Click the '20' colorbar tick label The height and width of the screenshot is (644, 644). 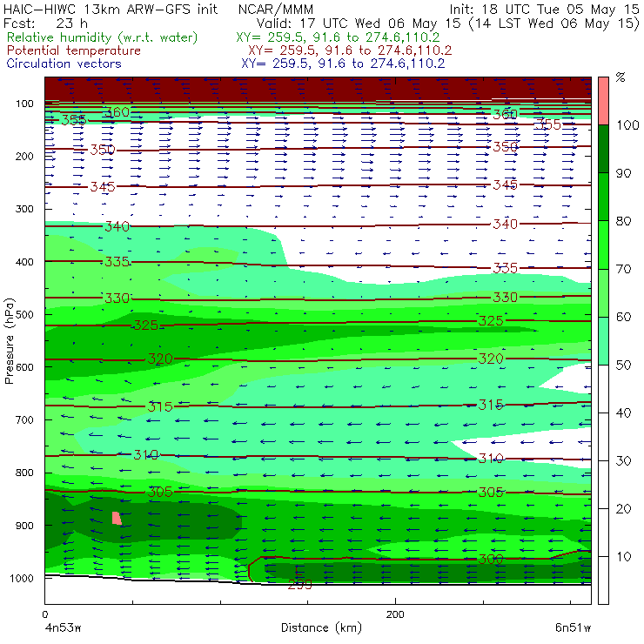[623, 509]
